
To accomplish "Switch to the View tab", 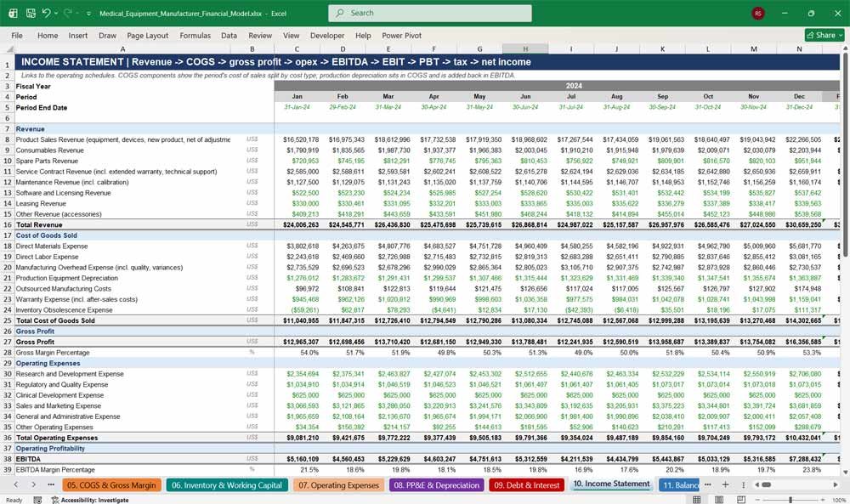I will coord(291,35).
